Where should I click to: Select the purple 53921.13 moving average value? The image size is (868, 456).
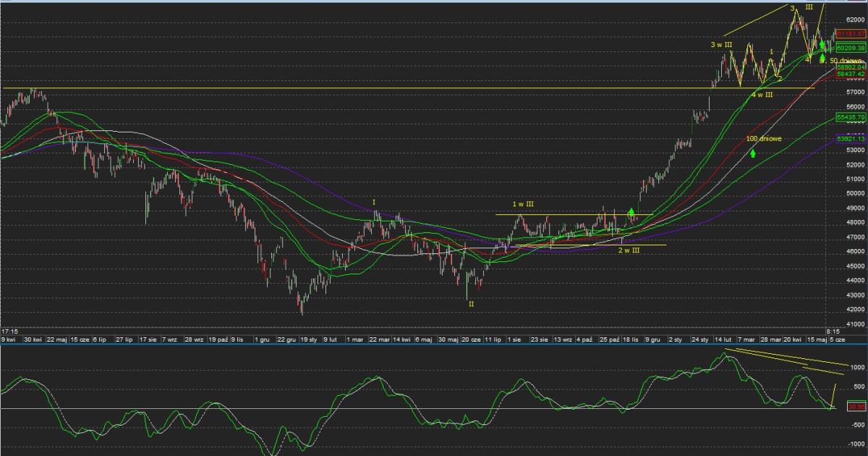(x=851, y=138)
